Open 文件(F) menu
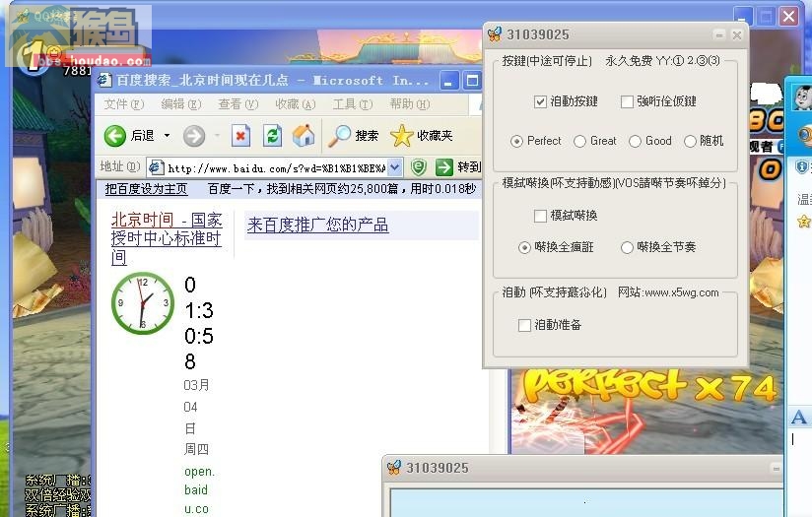This screenshot has height=517, width=812. click(x=124, y=104)
